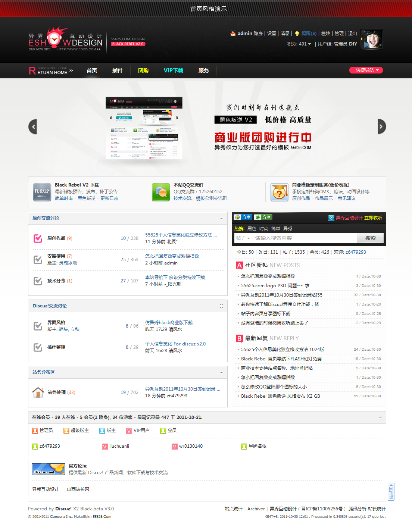This screenshot has width=412, height=532.
Task: Click the house icon for 站务处理
Action: [38, 392]
